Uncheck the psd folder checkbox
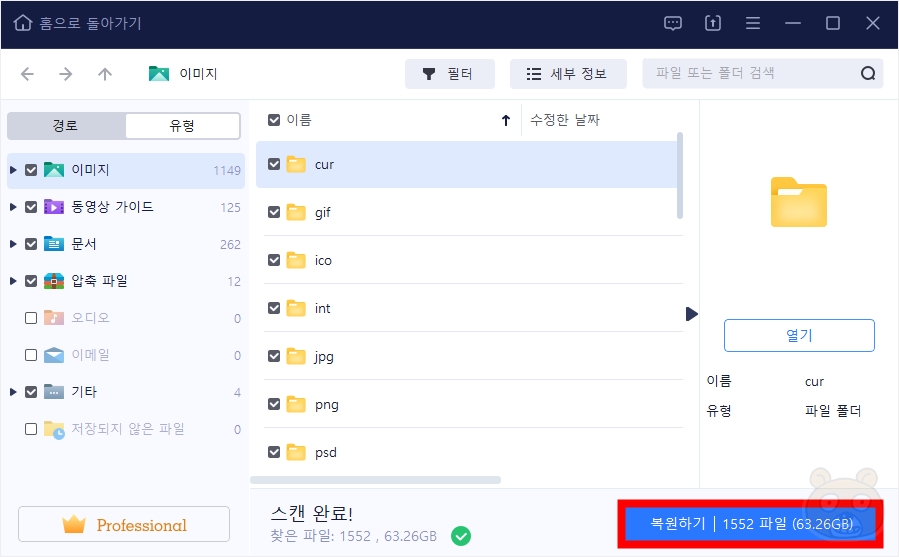Screen dimensions: 899x557 pyautogui.click(x=274, y=453)
